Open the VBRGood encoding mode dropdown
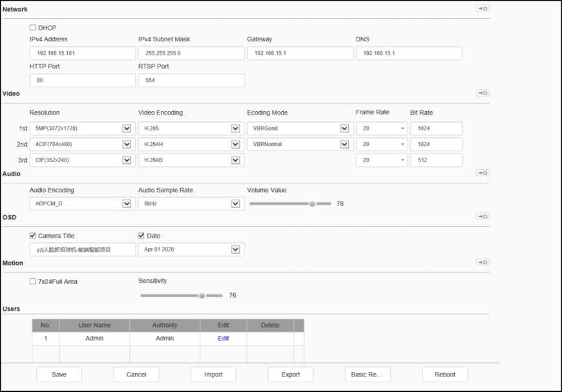Viewport: 562px width, 392px height. (344, 129)
